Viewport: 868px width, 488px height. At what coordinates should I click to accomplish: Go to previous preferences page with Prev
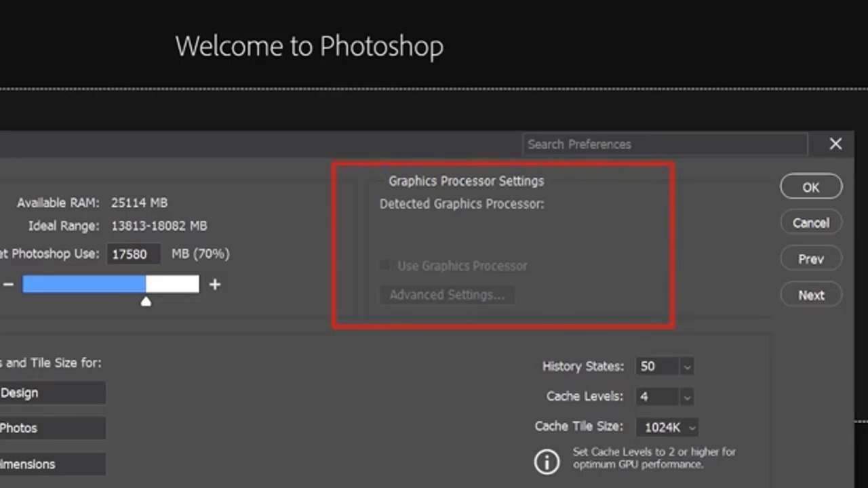point(811,259)
